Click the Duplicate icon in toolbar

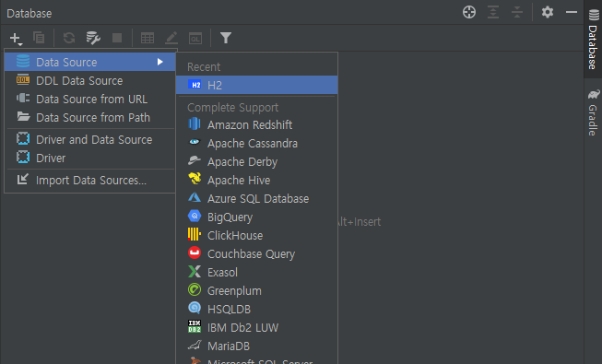(39, 38)
